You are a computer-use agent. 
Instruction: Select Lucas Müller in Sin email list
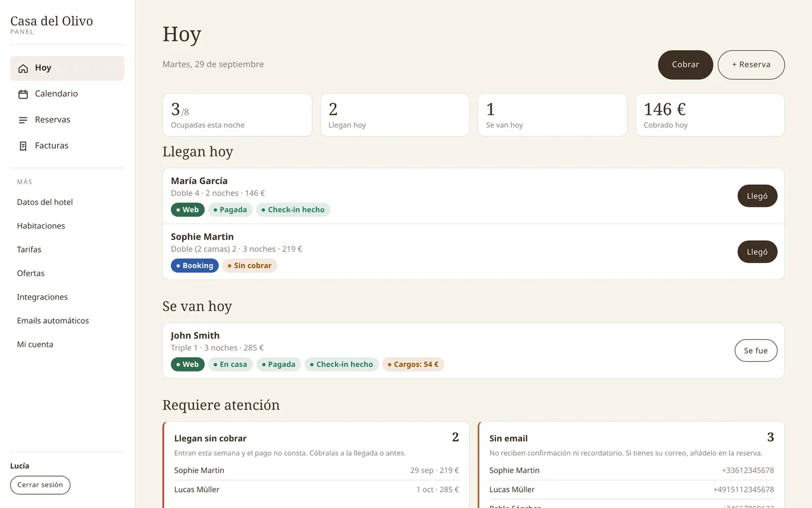tap(632, 490)
